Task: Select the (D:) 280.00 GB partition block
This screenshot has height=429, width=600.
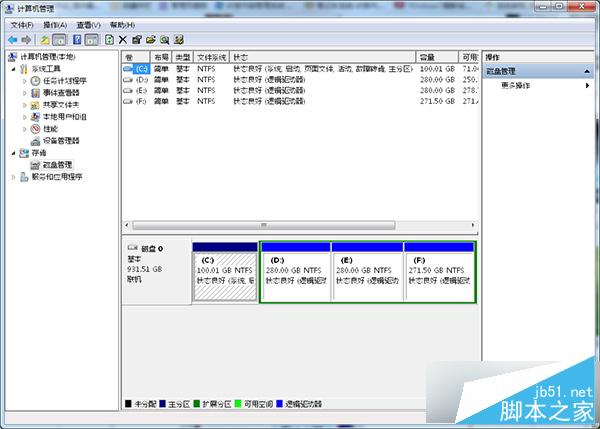Action: (x=296, y=272)
